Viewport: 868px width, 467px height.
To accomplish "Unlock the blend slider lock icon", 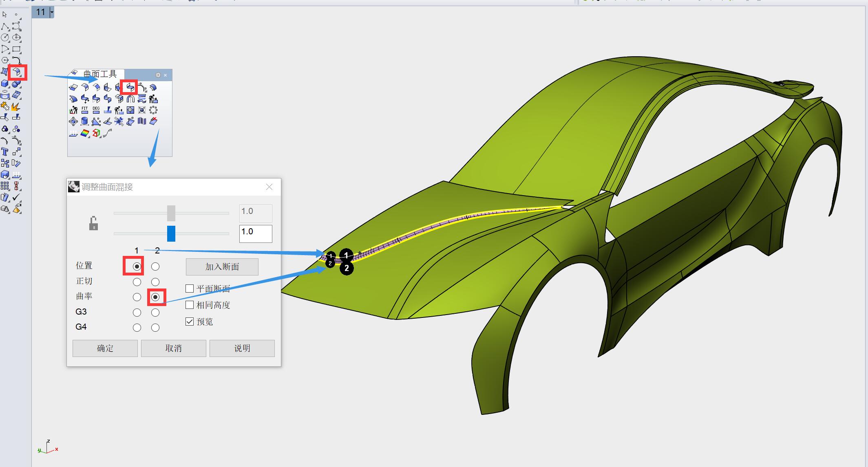I will click(x=93, y=223).
